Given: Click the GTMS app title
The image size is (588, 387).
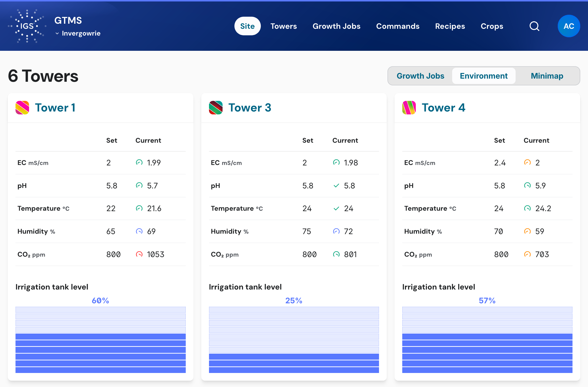Looking at the screenshot, I should (68, 20).
